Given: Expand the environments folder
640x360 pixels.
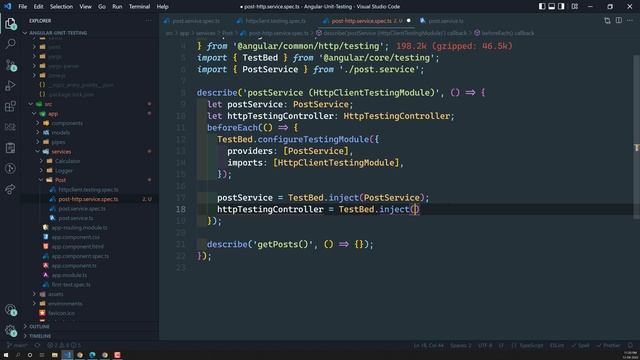Looking at the screenshot, I should tap(65, 304).
